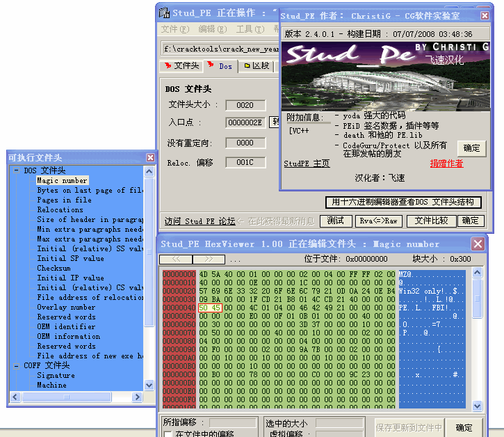Switch to the Dos tab
Viewport: 504px width, 437px height.
pos(220,66)
